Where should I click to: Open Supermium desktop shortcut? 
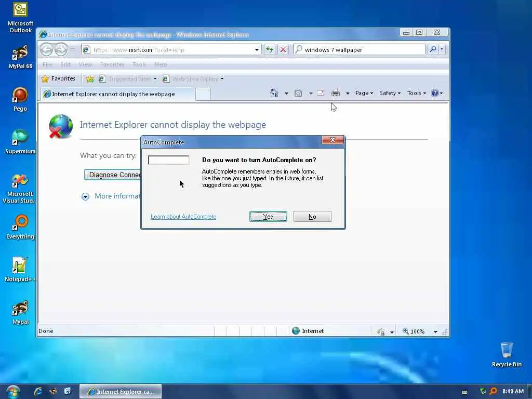(x=20, y=142)
